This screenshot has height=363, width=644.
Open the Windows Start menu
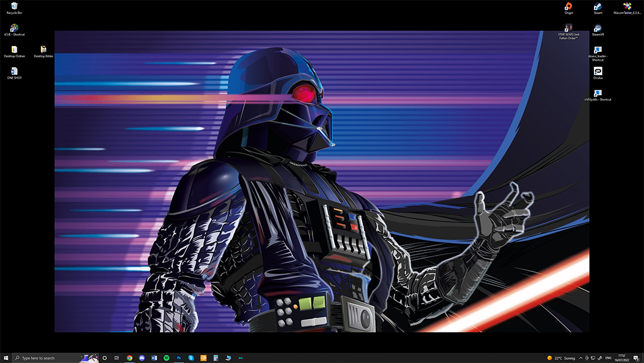click(x=6, y=358)
